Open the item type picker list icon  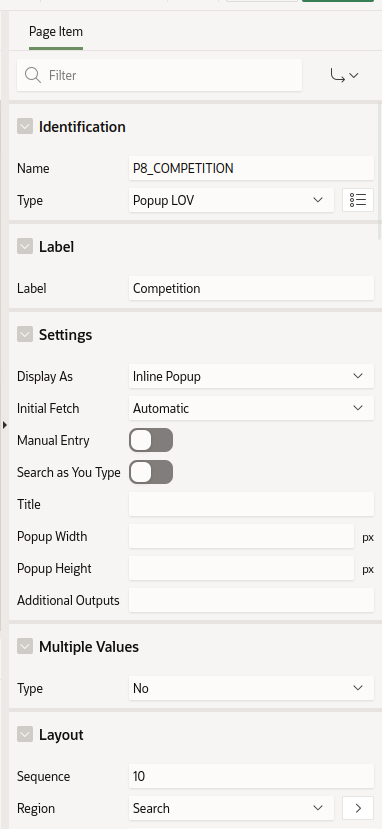click(x=358, y=200)
